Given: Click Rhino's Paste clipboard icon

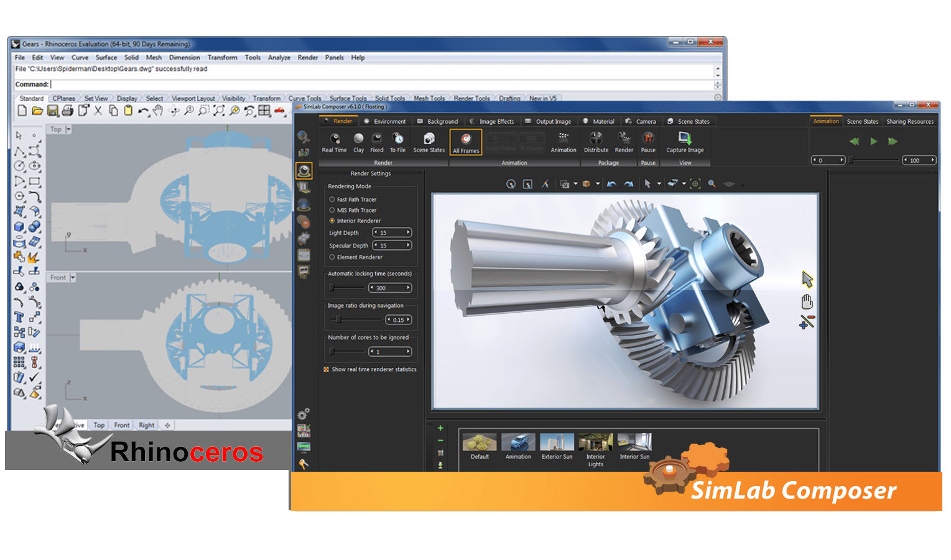Looking at the screenshot, I should pyautogui.click(x=128, y=111).
